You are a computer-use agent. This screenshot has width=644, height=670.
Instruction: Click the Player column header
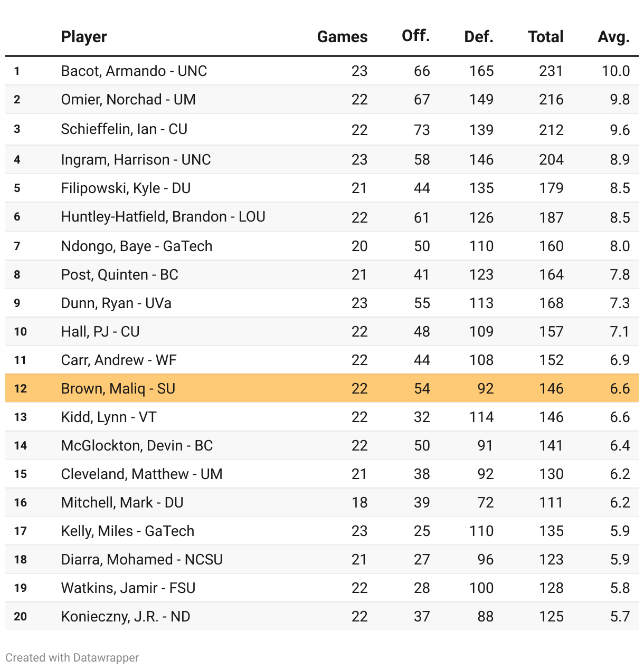tap(84, 37)
